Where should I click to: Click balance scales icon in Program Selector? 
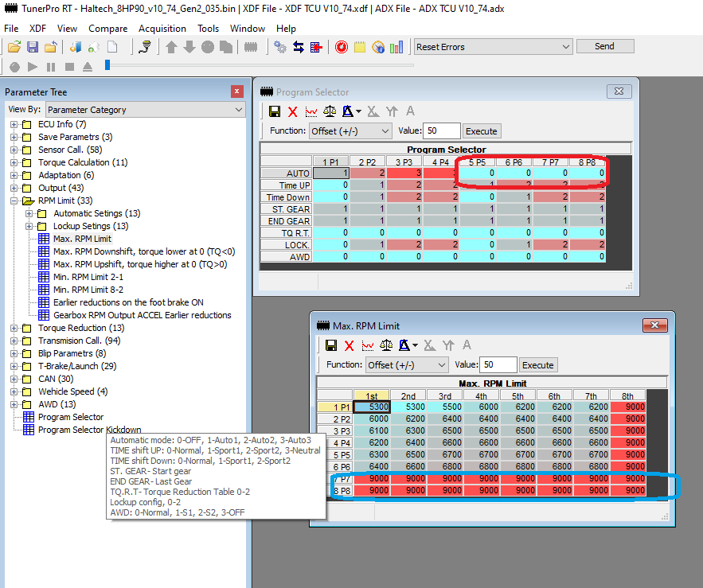coord(330,111)
